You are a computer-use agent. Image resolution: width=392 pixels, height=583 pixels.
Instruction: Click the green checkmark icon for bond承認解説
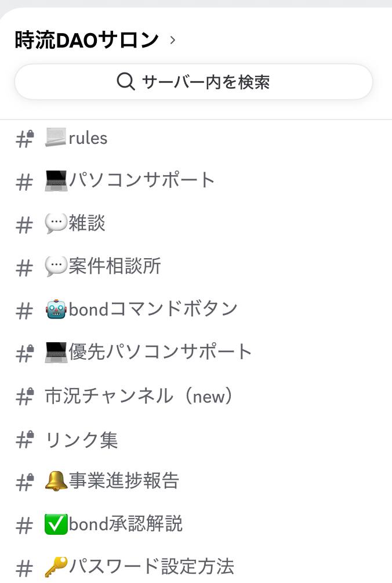(x=56, y=524)
